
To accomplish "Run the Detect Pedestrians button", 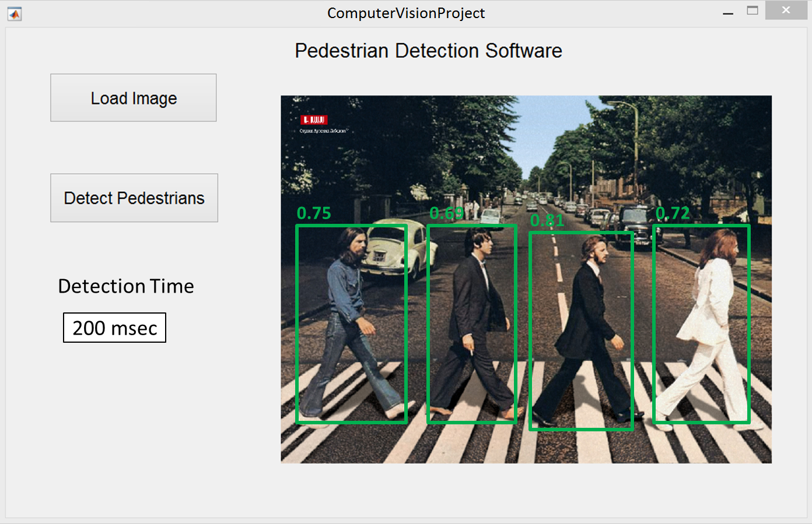I will [x=134, y=198].
